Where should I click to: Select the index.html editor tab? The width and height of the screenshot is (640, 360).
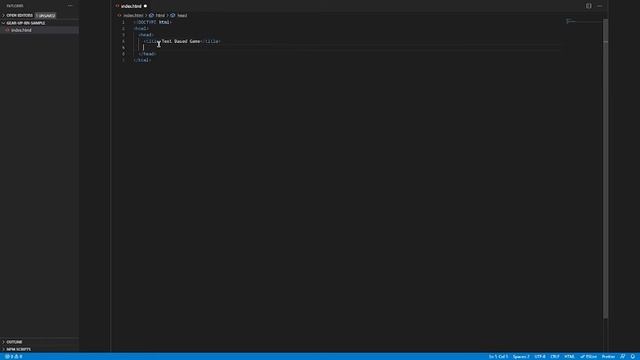point(131,6)
